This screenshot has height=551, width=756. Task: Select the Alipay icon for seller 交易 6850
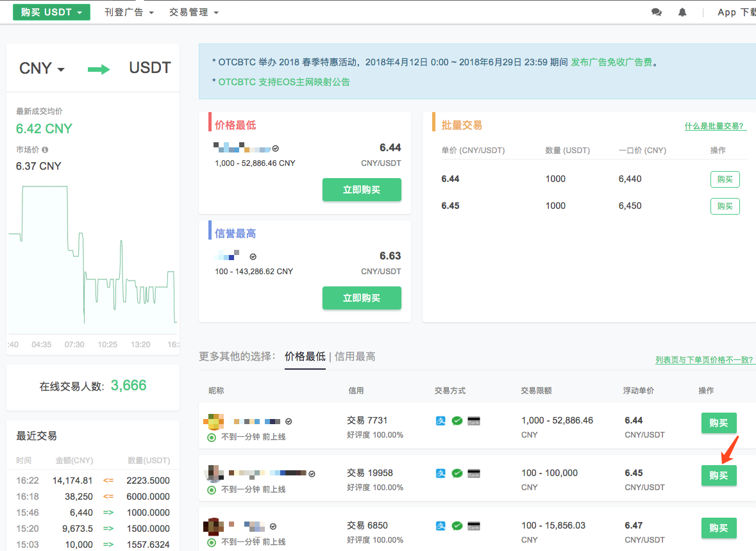click(x=441, y=525)
